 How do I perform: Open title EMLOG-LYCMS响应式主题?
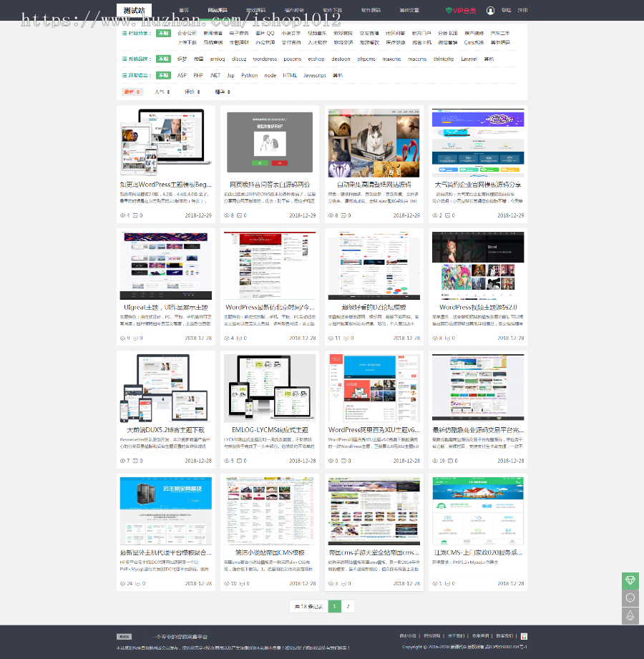[270, 430]
